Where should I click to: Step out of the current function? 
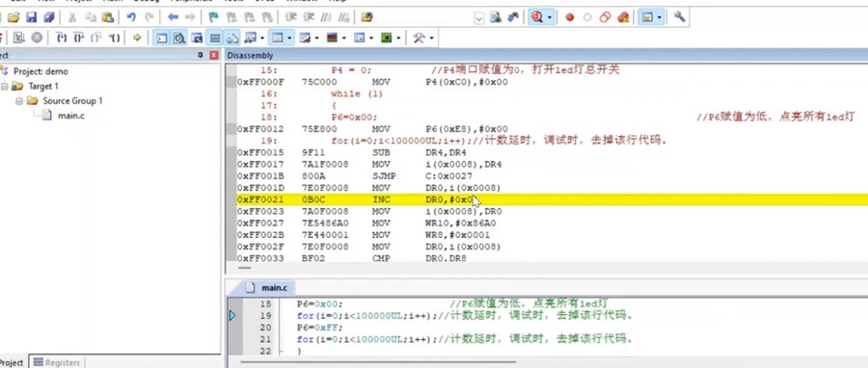click(96, 38)
